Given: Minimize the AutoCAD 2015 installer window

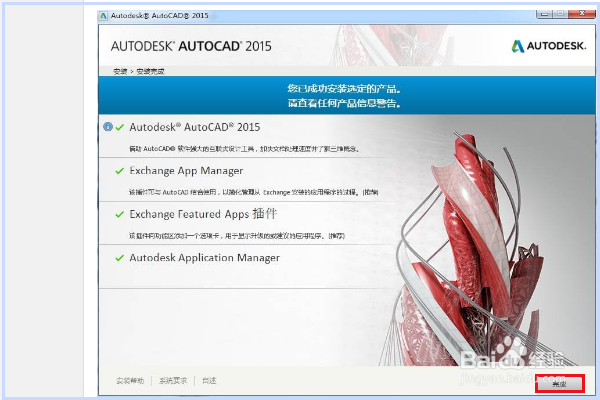Looking at the screenshot, I should tap(545, 14).
